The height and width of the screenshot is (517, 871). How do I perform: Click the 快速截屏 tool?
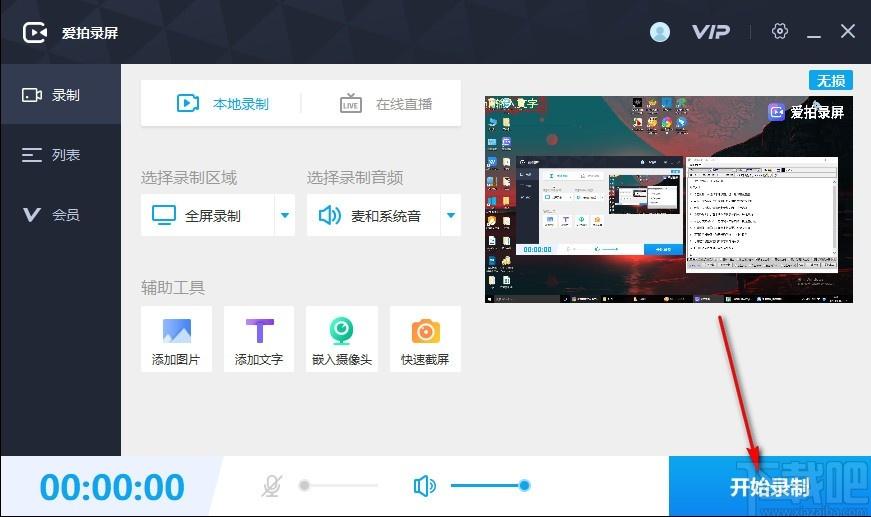426,339
